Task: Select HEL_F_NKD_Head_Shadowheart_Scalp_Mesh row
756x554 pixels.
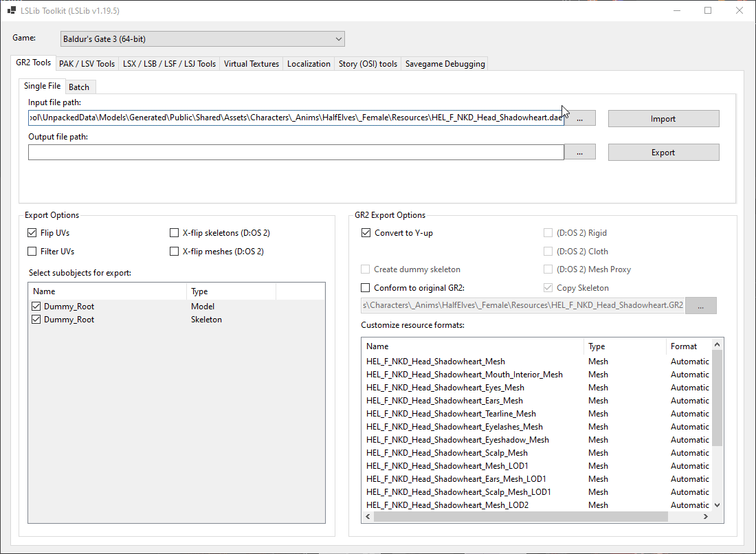Action: tap(537, 453)
